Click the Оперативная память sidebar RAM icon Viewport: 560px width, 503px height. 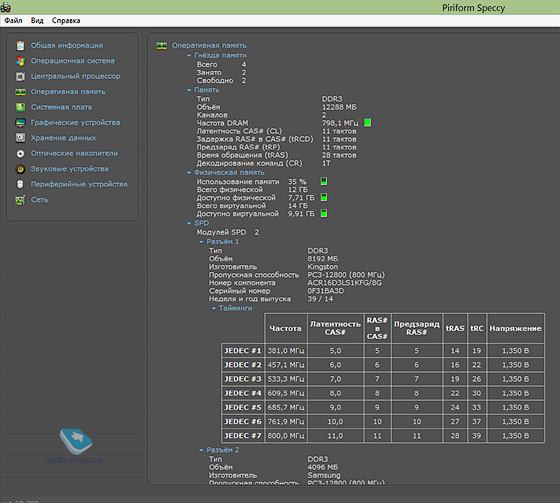coord(20,92)
